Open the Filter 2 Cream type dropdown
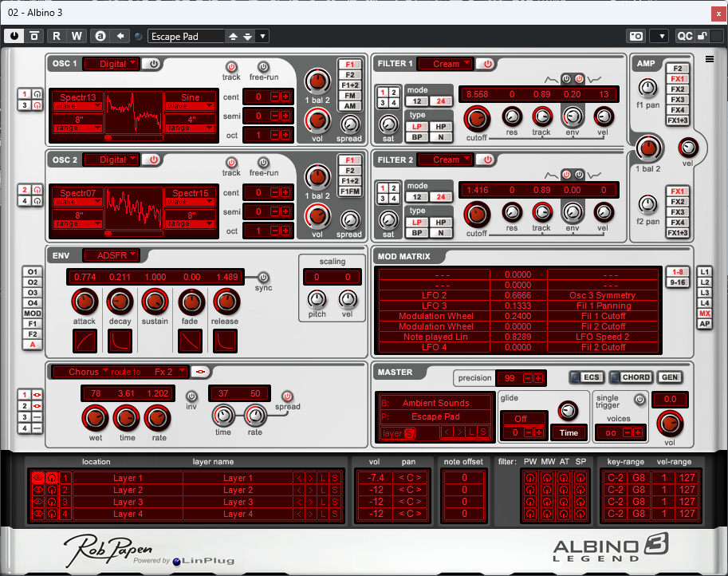 [445, 160]
